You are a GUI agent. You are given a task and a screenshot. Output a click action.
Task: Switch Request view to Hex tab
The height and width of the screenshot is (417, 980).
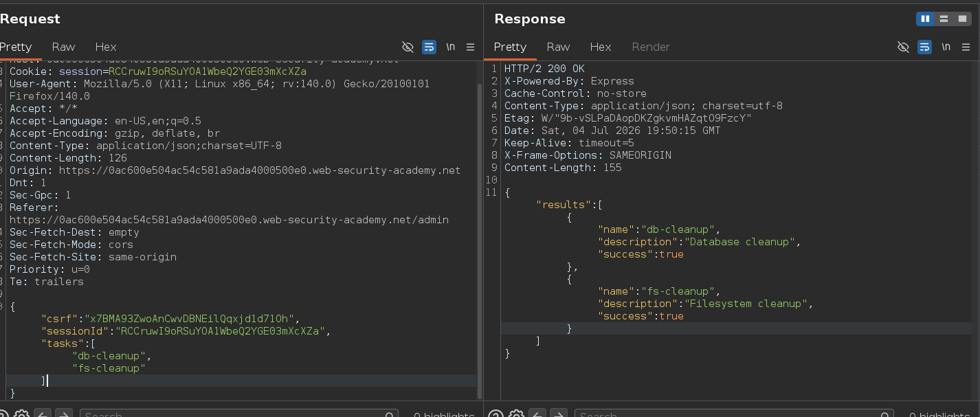(x=106, y=47)
